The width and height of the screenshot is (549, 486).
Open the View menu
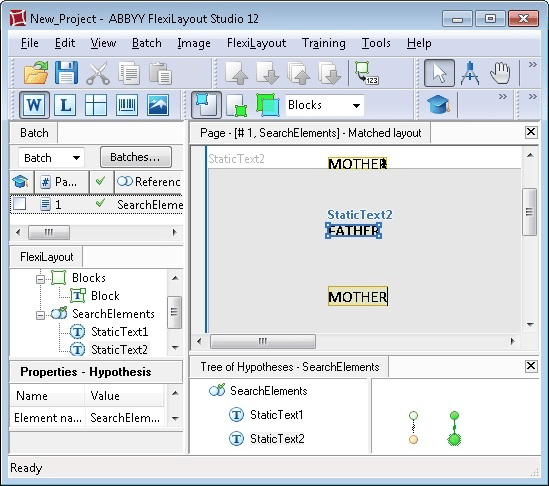coord(103,43)
